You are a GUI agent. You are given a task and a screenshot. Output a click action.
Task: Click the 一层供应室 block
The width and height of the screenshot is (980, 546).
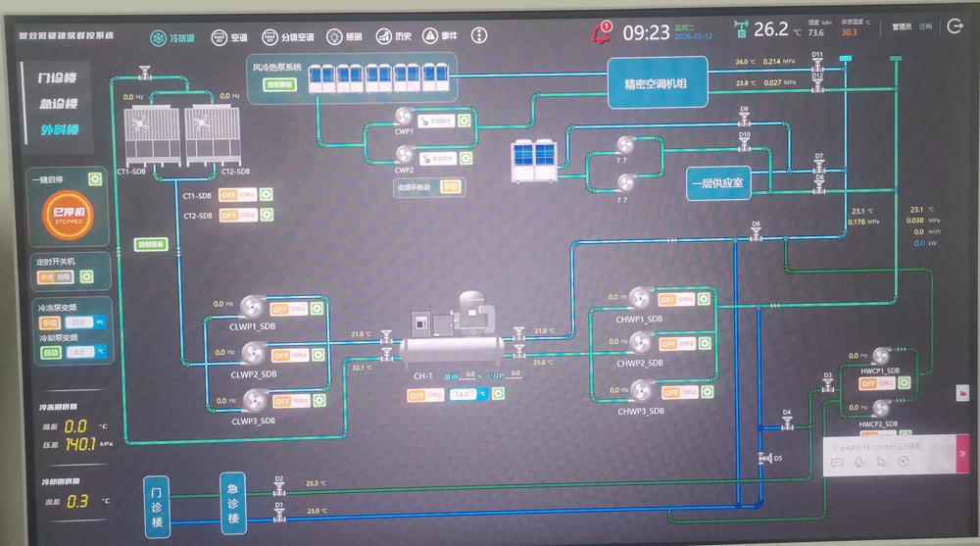pos(718,183)
